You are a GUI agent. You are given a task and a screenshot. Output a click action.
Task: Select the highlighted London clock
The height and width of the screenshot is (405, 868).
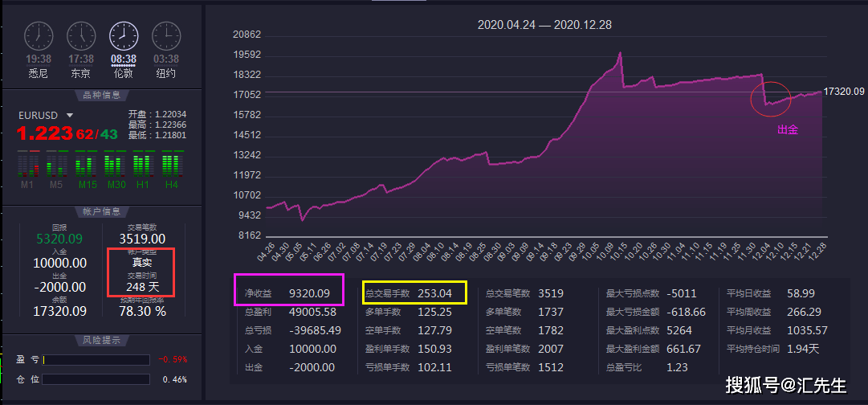point(124,36)
